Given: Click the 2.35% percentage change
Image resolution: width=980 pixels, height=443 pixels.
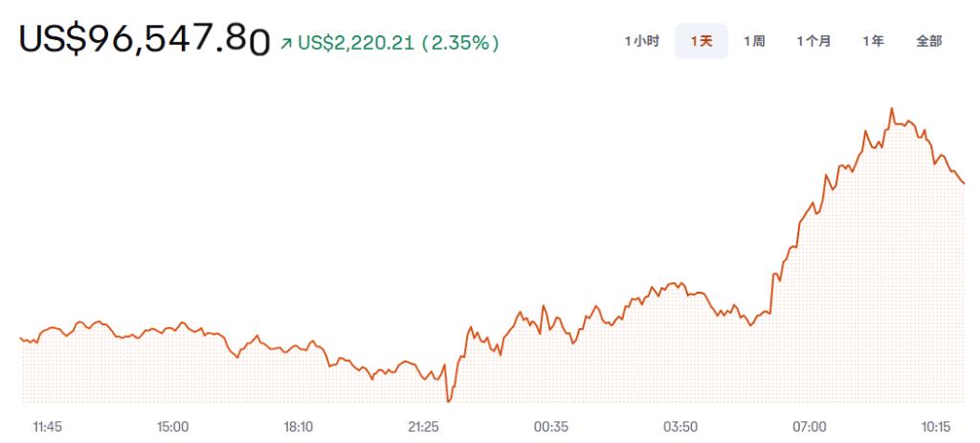Looking at the screenshot, I should [461, 43].
